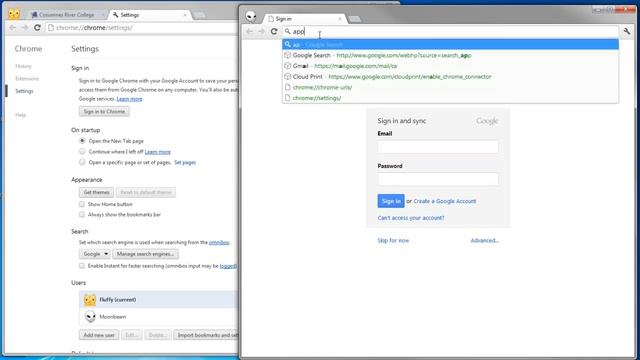Select chrome://settings/ suggestion
The height and width of the screenshot is (360, 640).
pos(450,98)
